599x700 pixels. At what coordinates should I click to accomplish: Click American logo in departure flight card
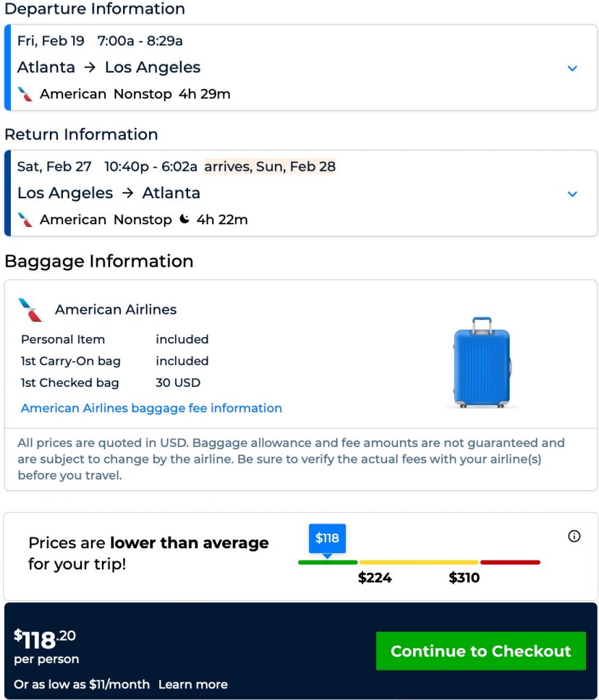pos(25,94)
